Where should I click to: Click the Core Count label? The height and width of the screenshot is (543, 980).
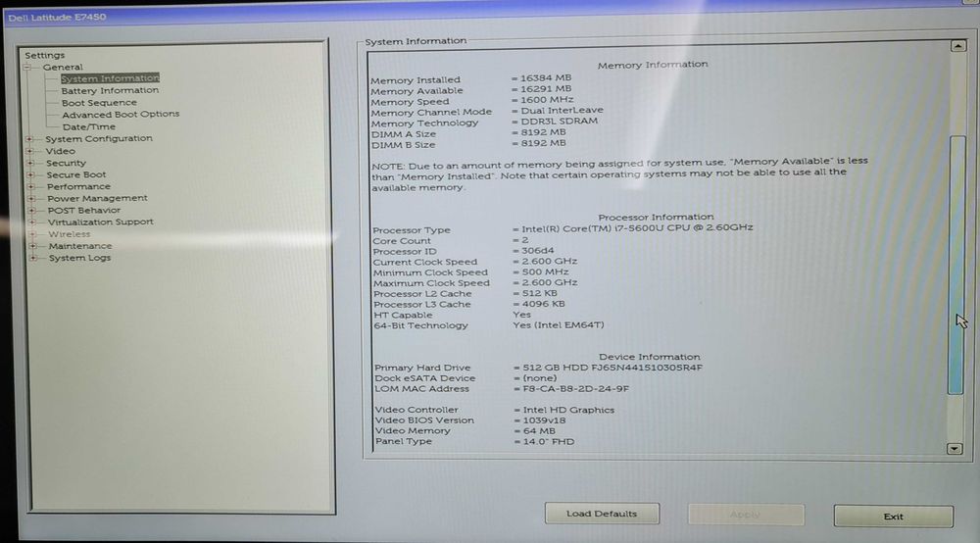(402, 240)
